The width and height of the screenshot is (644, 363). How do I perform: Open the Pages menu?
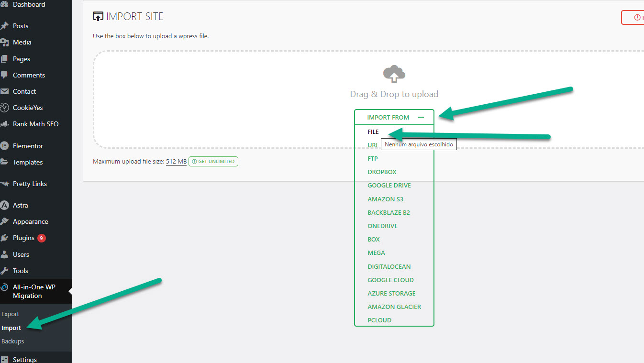[x=22, y=59]
